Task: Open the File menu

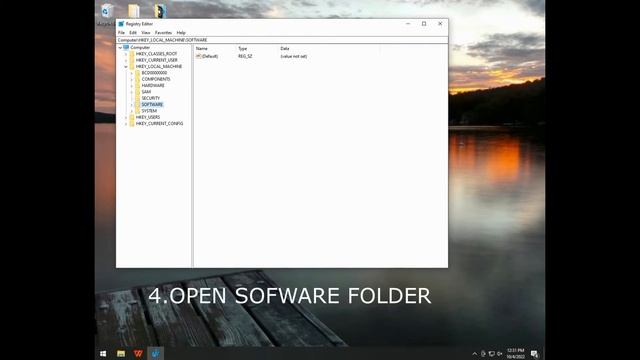Action: (x=121, y=32)
